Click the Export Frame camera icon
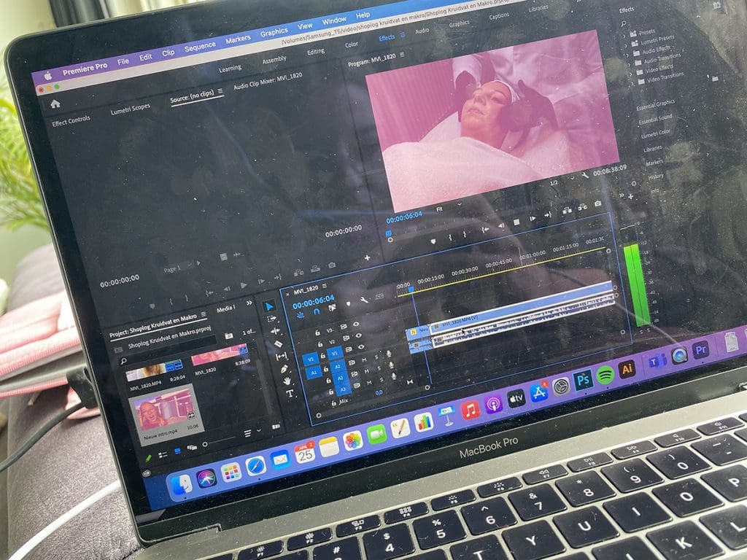The width and height of the screenshot is (747, 560). pos(597,204)
